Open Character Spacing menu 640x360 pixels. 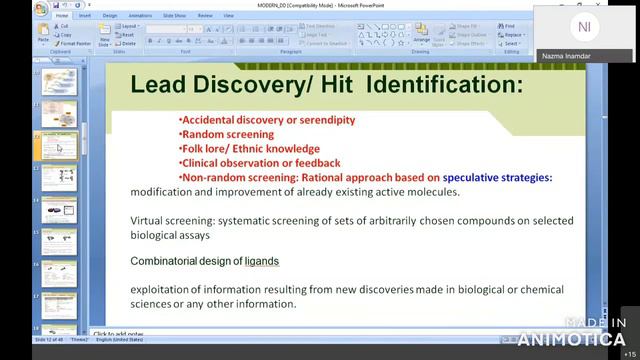pyautogui.click(x=198, y=41)
